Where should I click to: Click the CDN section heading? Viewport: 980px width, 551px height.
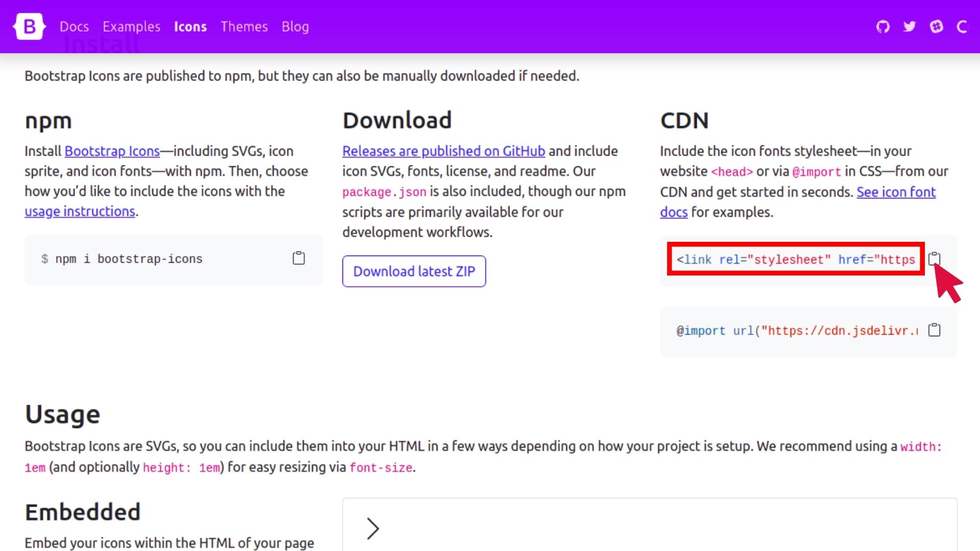click(684, 121)
